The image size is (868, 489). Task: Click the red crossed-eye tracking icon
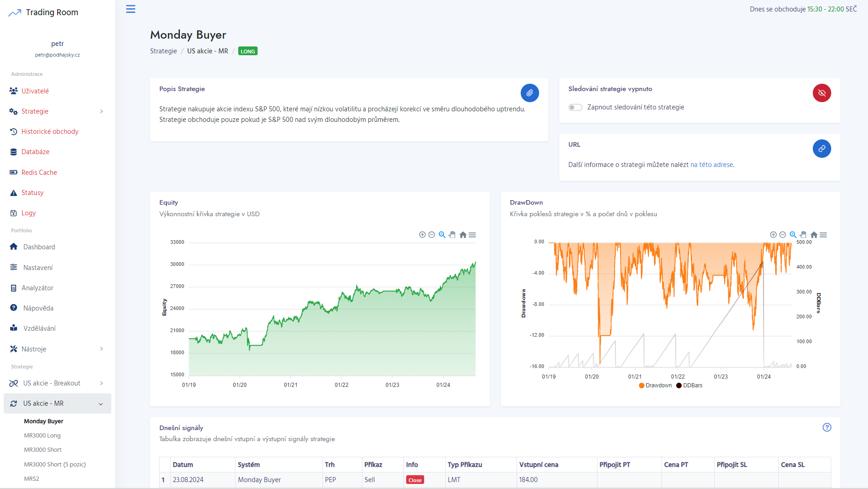tap(822, 93)
